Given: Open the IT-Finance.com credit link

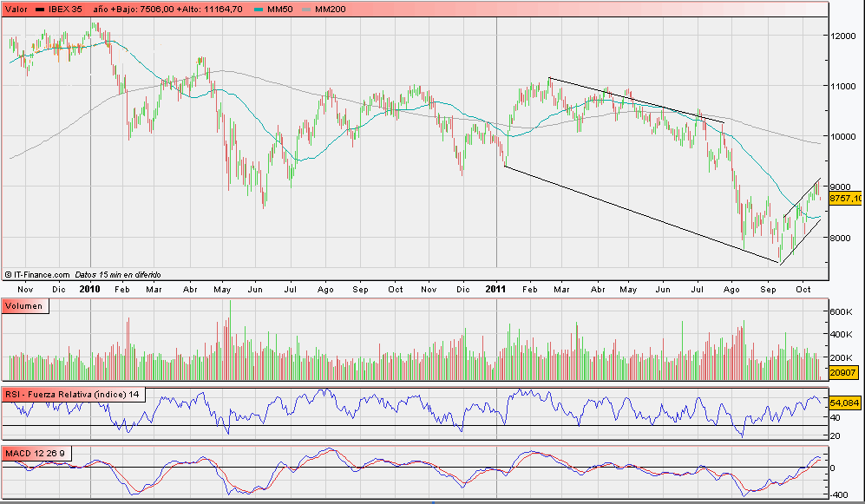Looking at the screenshot, I should click(37, 275).
